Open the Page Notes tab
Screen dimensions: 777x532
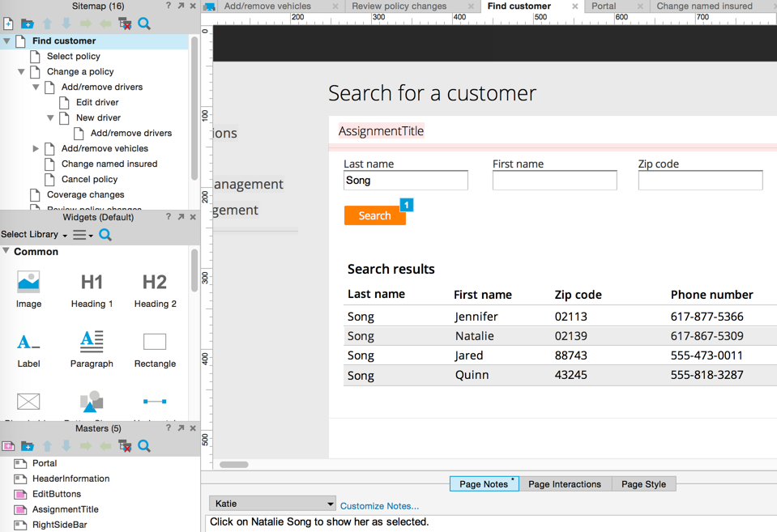pyautogui.click(x=484, y=484)
